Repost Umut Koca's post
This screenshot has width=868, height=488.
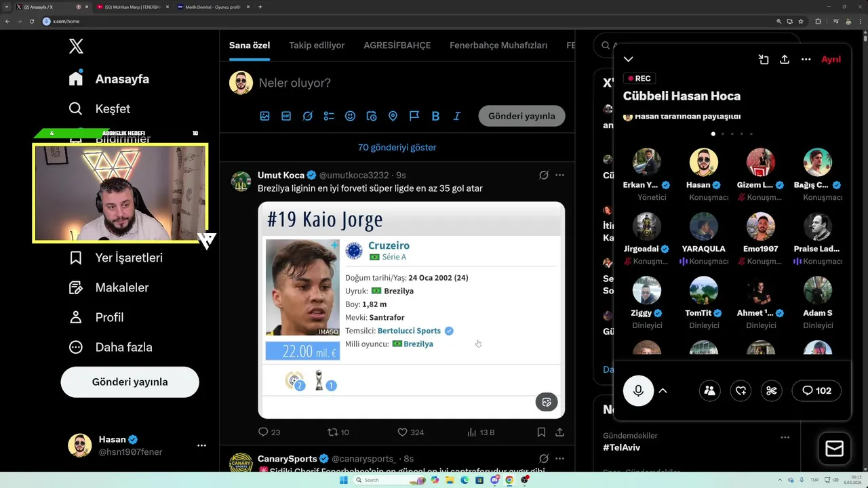pos(338,432)
